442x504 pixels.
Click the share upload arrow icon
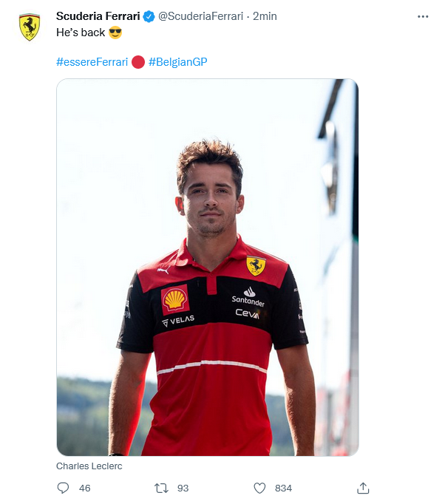[x=363, y=488]
